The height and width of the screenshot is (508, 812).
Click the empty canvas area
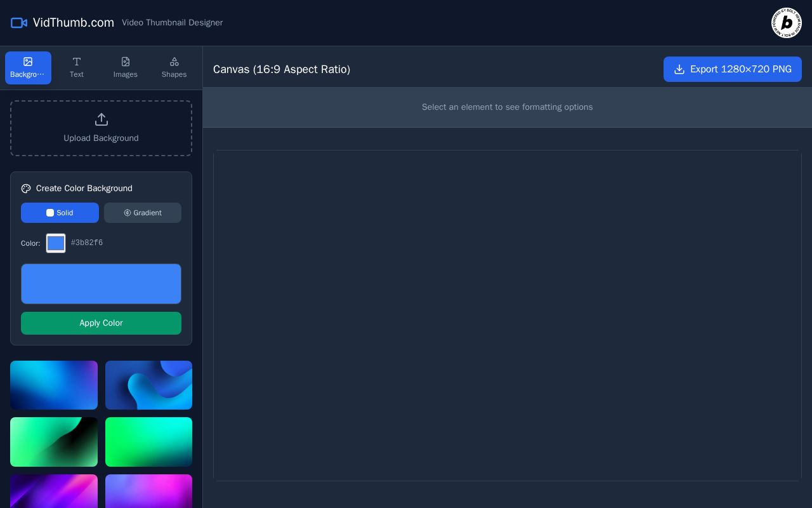coord(507,316)
